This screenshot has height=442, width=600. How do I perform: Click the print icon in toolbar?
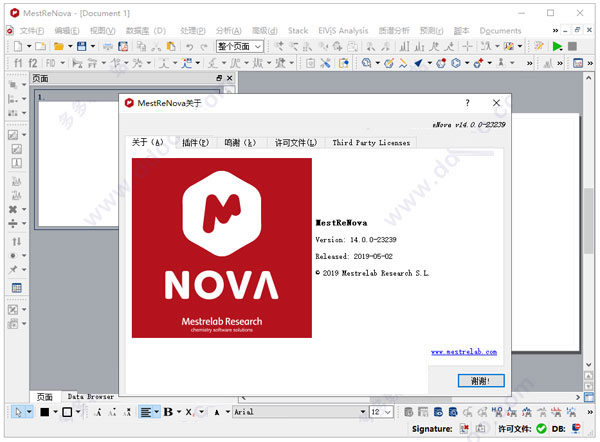click(x=108, y=46)
